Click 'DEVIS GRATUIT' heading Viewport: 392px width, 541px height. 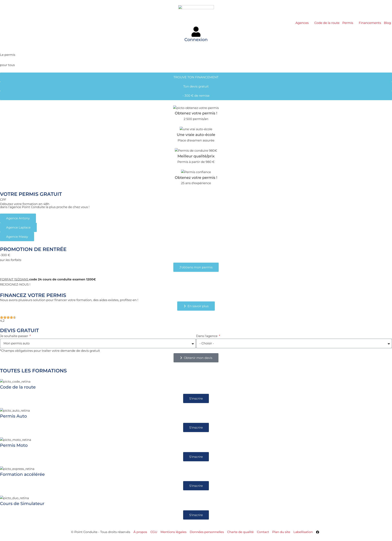point(19,330)
